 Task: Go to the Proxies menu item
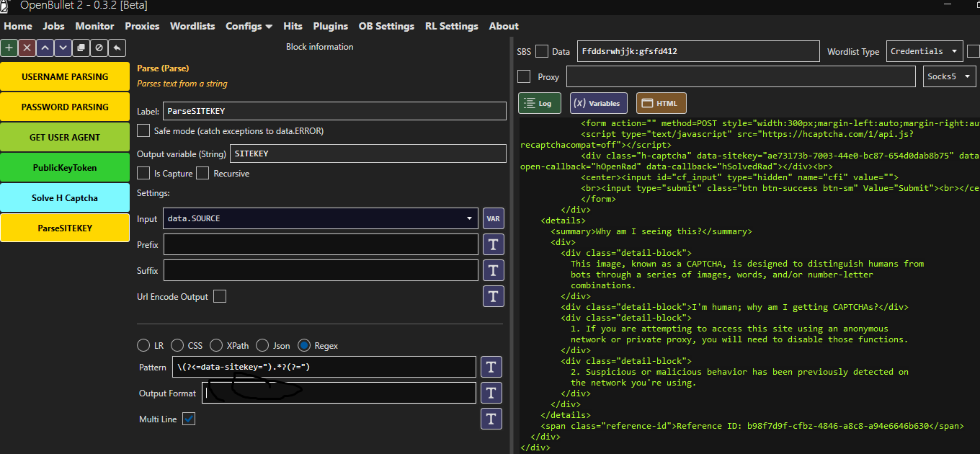click(x=142, y=26)
